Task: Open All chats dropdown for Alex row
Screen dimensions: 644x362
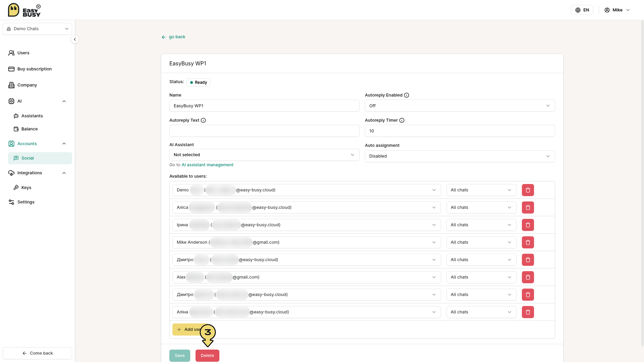Action: (x=481, y=277)
